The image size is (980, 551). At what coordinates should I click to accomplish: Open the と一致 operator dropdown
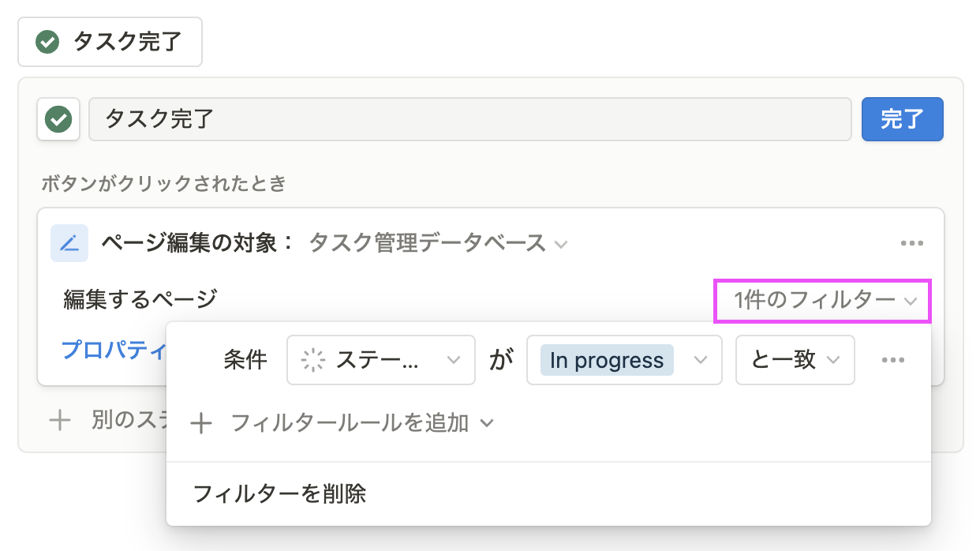795,360
